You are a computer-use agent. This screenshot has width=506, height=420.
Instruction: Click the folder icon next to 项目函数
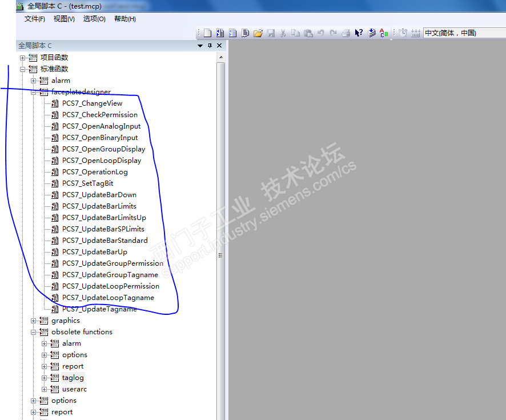(x=33, y=58)
